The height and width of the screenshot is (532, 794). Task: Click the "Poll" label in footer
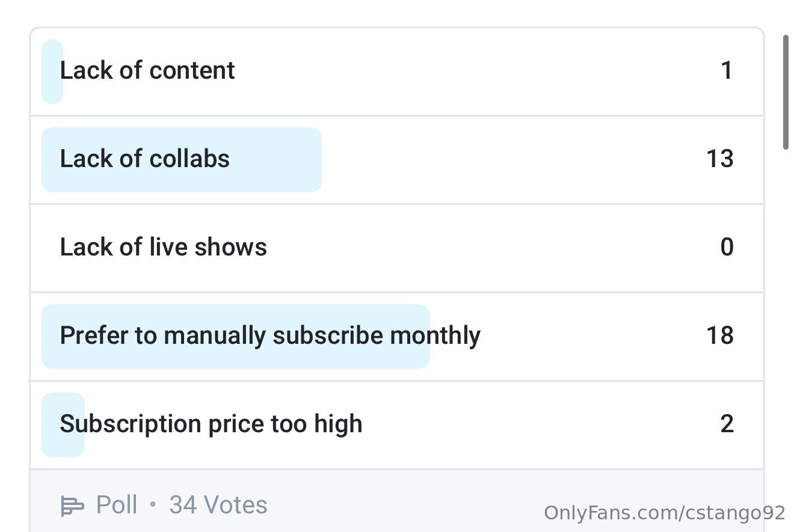click(x=117, y=505)
